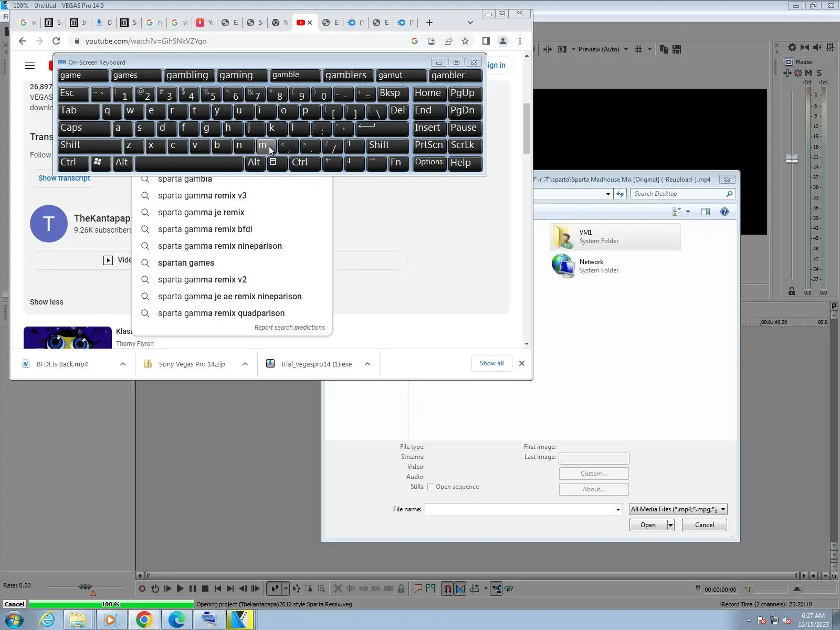Select the Network system folder
840x630 pixels.
[x=615, y=266]
